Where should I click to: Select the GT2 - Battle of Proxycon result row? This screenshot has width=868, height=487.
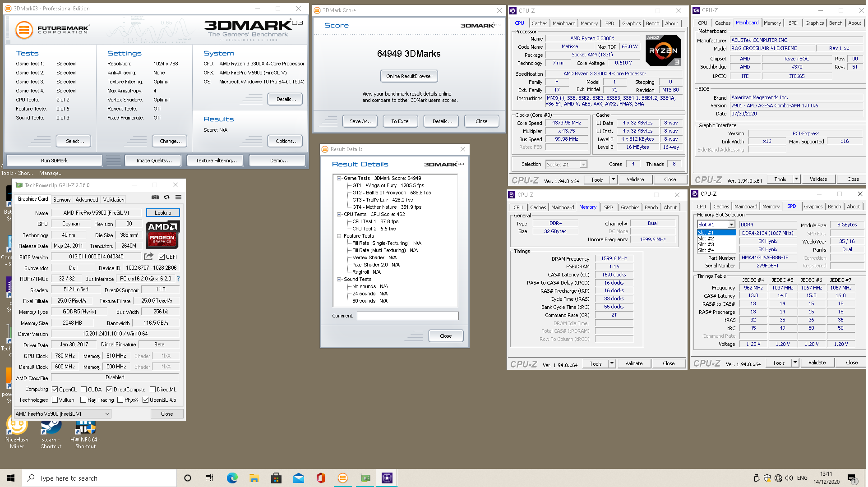(x=391, y=193)
